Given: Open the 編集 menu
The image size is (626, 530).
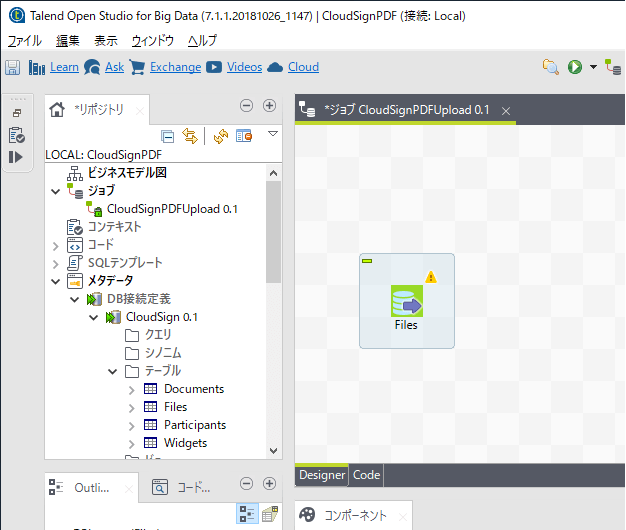Looking at the screenshot, I should 67,41.
